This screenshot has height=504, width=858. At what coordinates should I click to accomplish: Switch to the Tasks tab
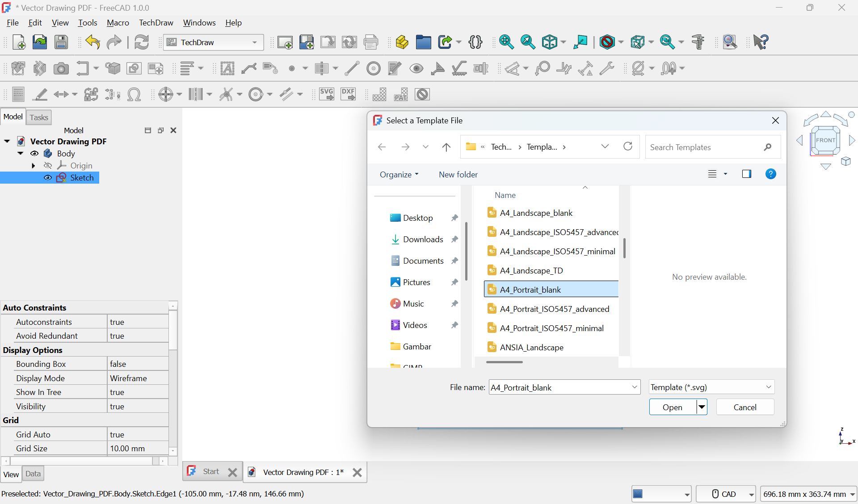(x=39, y=117)
